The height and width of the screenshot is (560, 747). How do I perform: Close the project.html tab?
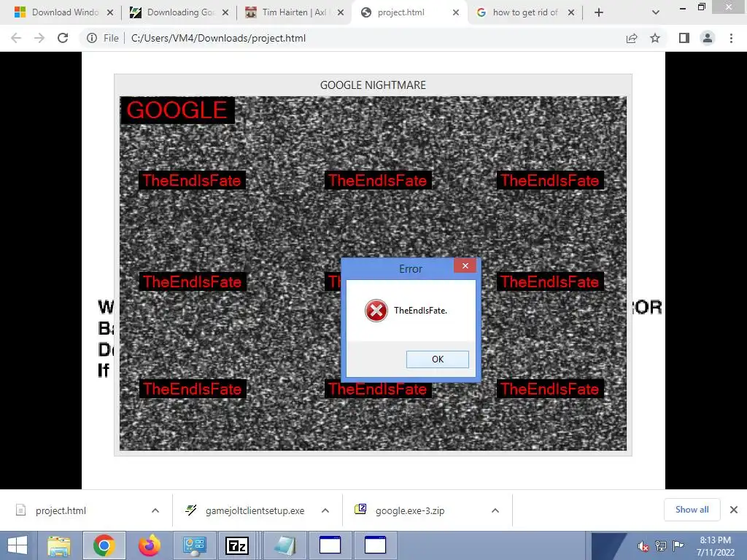pyautogui.click(x=456, y=12)
